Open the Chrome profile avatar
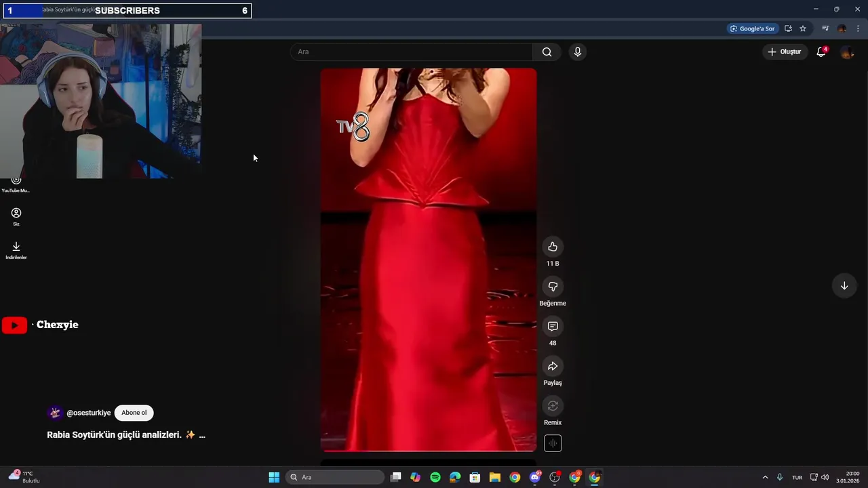 [842, 28]
